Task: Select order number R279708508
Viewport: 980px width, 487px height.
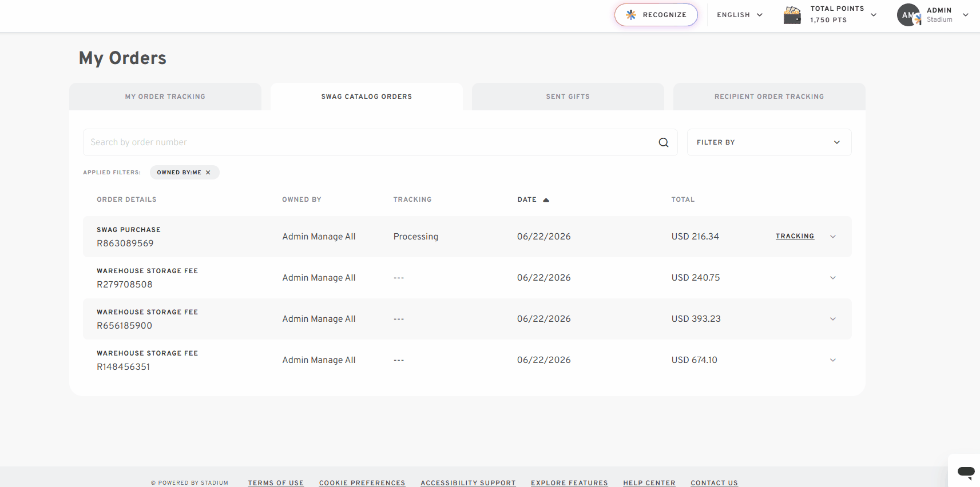Action: (125, 285)
